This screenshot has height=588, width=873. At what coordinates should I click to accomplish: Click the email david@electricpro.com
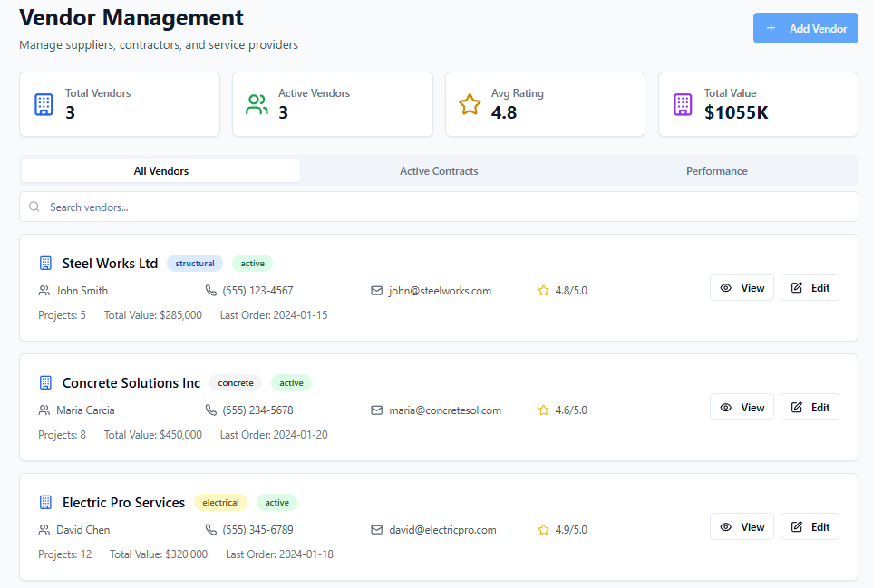[442, 530]
